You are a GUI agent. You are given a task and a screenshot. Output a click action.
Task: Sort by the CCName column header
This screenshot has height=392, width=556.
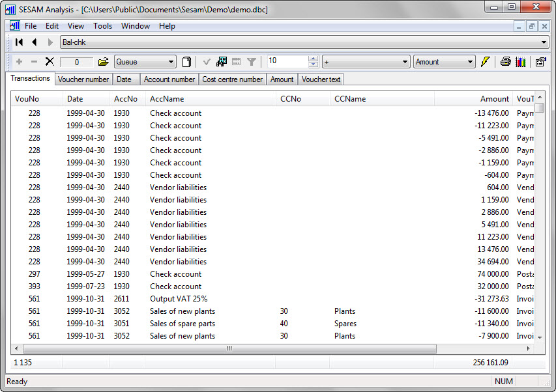click(382, 99)
